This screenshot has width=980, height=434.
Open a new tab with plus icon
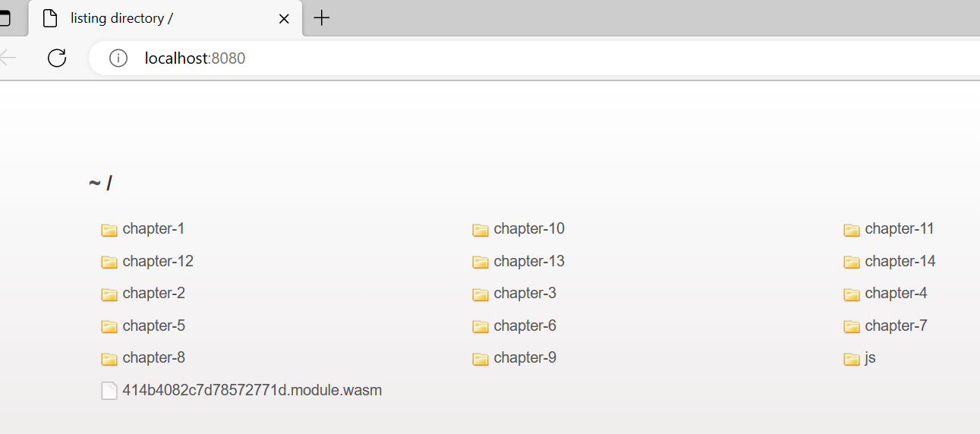pyautogui.click(x=322, y=18)
